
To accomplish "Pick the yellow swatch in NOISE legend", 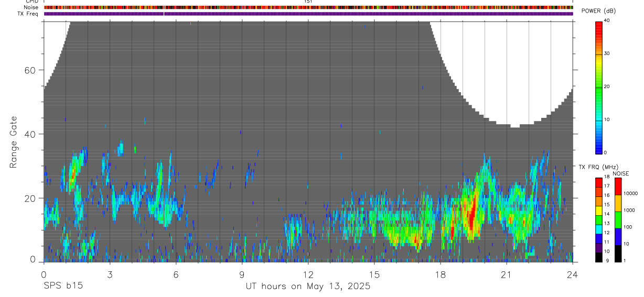I will (x=618, y=203).
